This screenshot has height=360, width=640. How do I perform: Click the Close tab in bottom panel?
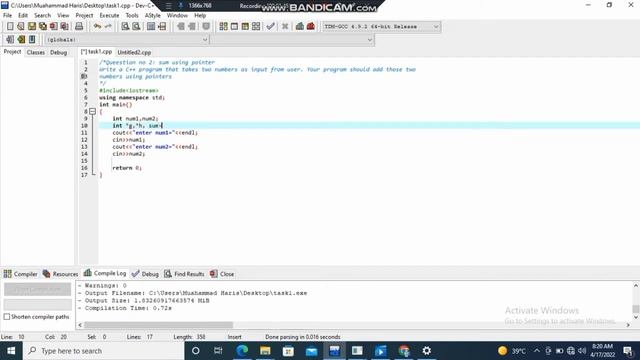point(222,274)
